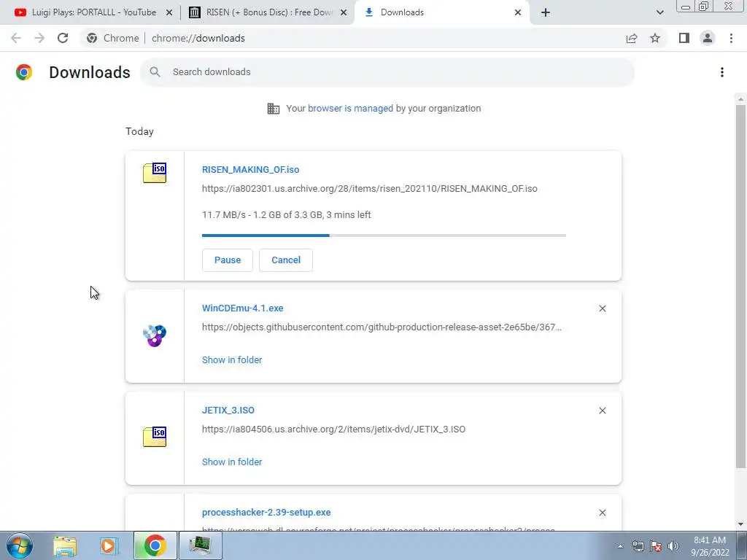Show JETIX_3.ISO in folder
Screen dimensions: 747x560
[232, 462]
